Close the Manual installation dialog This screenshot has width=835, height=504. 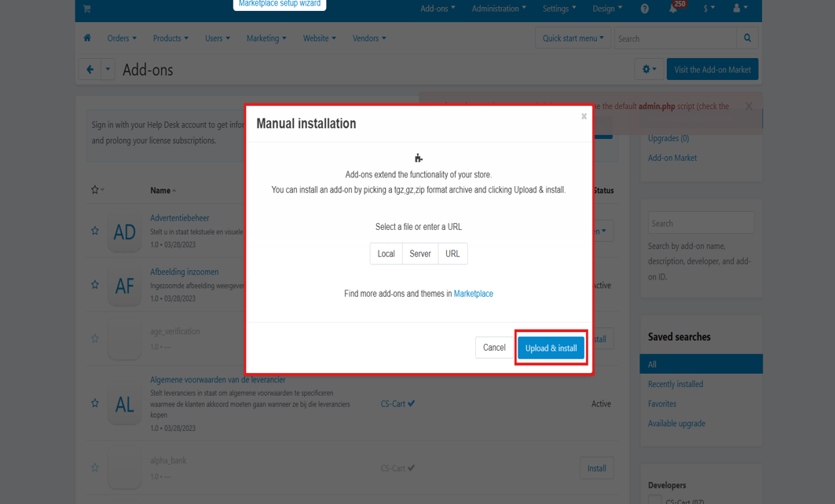coord(584,116)
